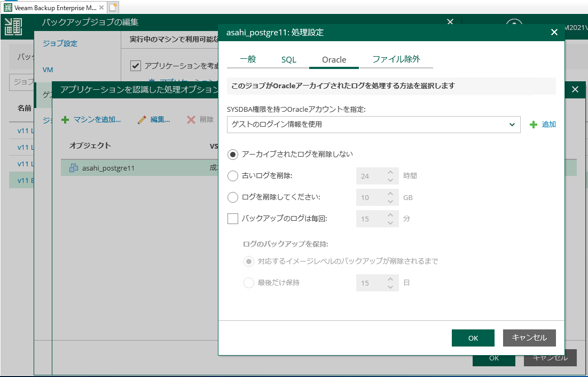Viewport: 588px width, 377px height.
Task: Decrease the 分 minutes stepper value
Action: coord(390,222)
